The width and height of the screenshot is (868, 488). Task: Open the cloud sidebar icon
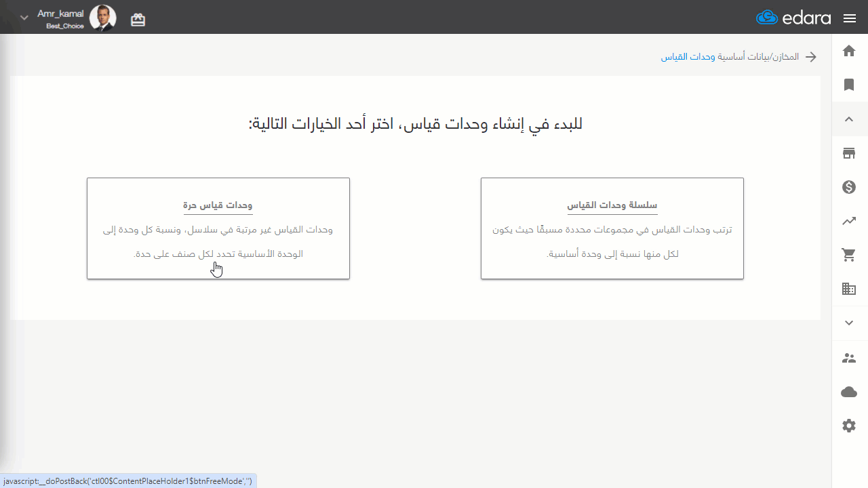[x=849, y=392]
